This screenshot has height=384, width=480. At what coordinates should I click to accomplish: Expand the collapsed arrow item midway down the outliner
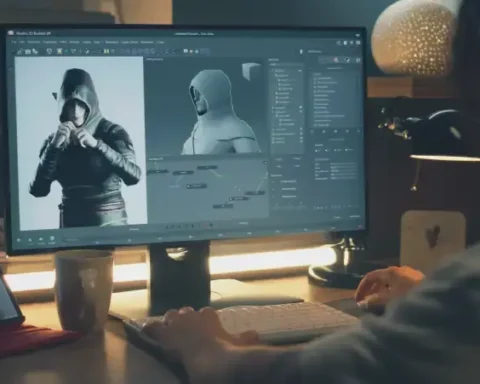273,108
